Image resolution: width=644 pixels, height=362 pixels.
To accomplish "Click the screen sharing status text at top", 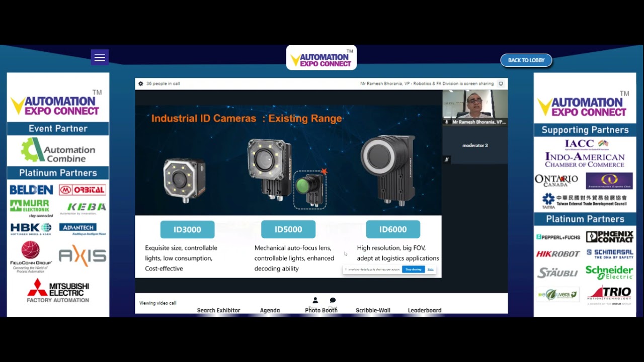I will click(427, 84).
